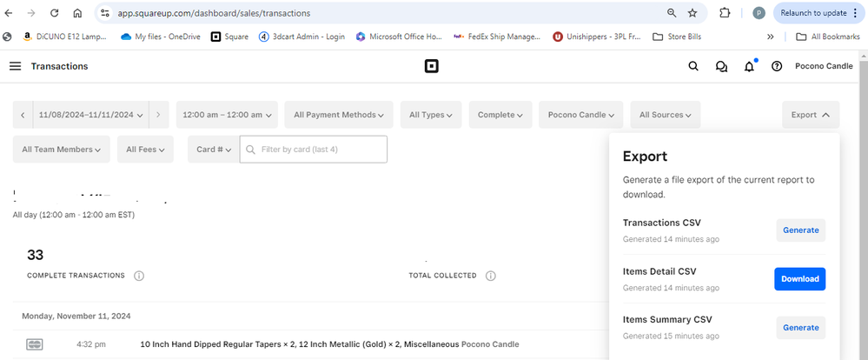
Task: Show info for Complete Transactions
Action: [139, 276]
